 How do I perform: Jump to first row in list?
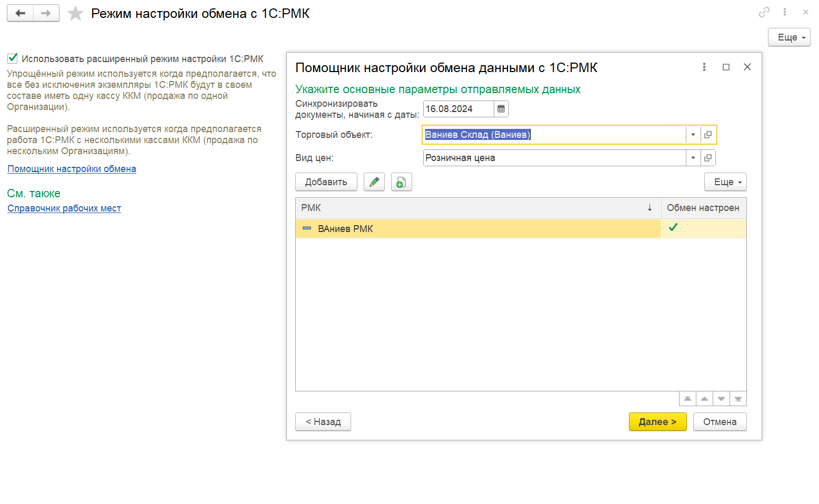coord(687,399)
